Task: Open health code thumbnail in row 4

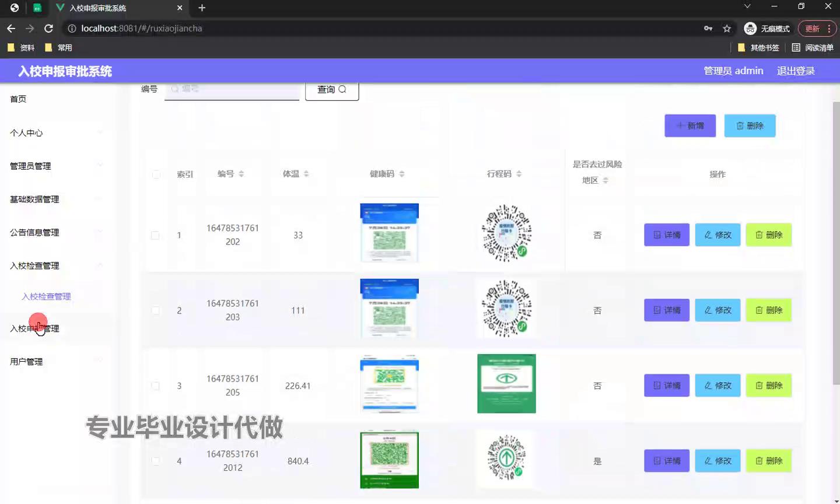Action: point(389,460)
